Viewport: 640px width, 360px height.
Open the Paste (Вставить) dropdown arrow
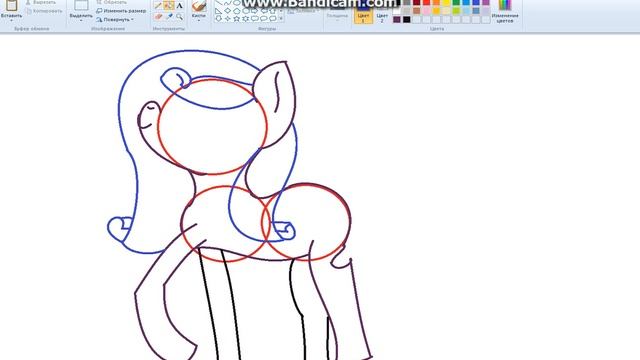[11, 20]
